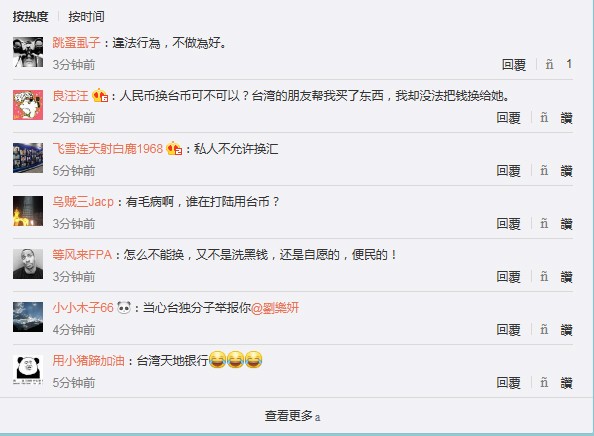Reply to 跳蚤虱子's comment

click(514, 65)
